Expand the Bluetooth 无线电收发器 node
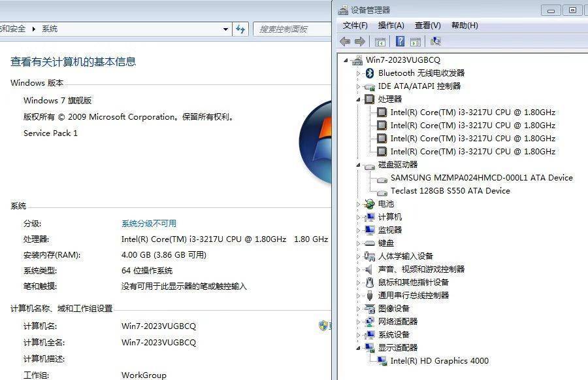The image size is (588, 380). coord(358,73)
